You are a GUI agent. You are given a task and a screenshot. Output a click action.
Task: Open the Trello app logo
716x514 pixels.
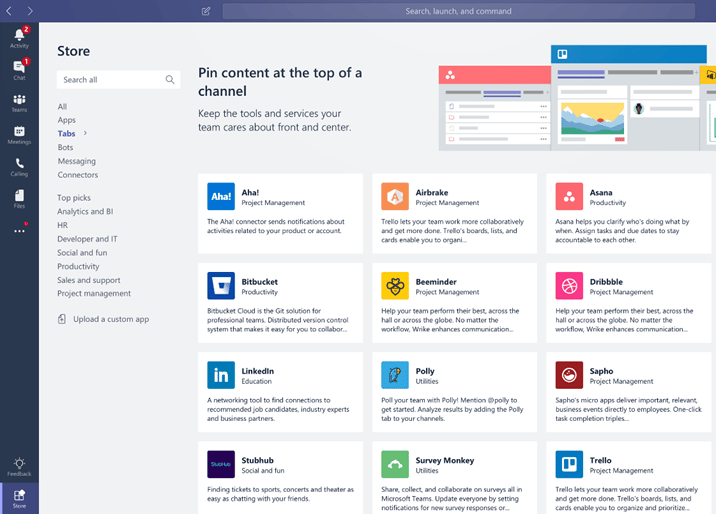click(x=569, y=464)
